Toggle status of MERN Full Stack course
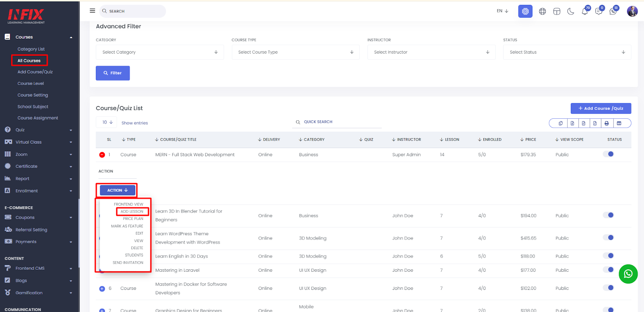 [x=608, y=154]
